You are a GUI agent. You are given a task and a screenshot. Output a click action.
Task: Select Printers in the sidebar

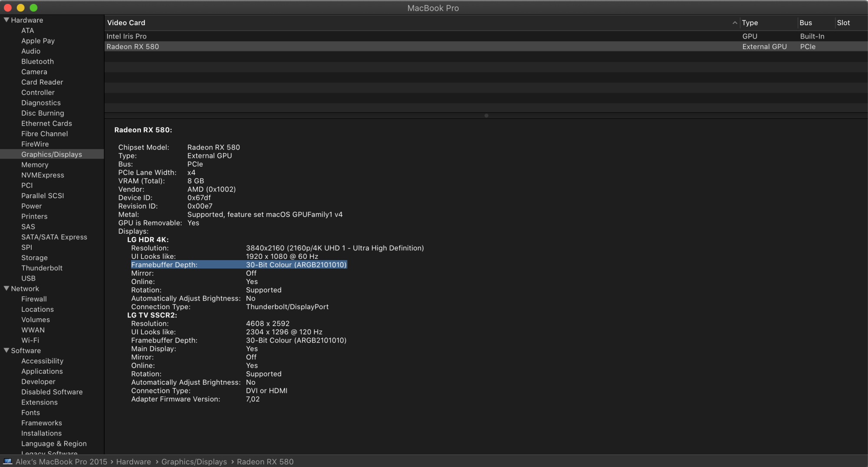point(34,216)
